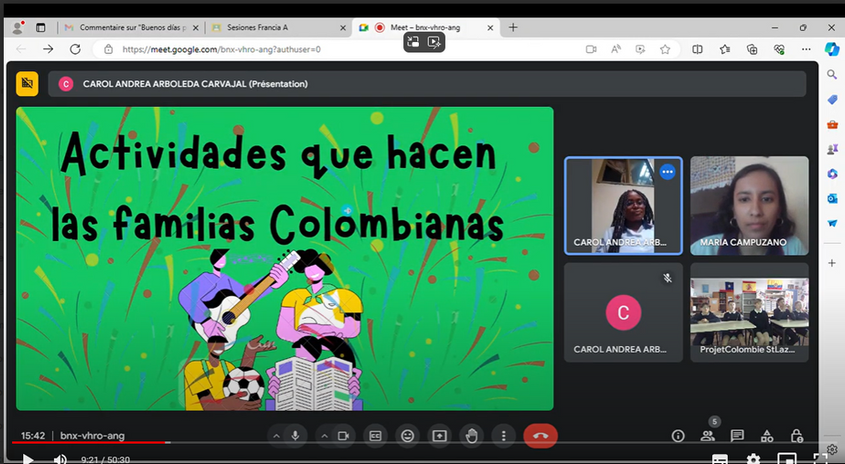
Task: Open the sidebar Tools briefcase icon
Action: [x=832, y=124]
